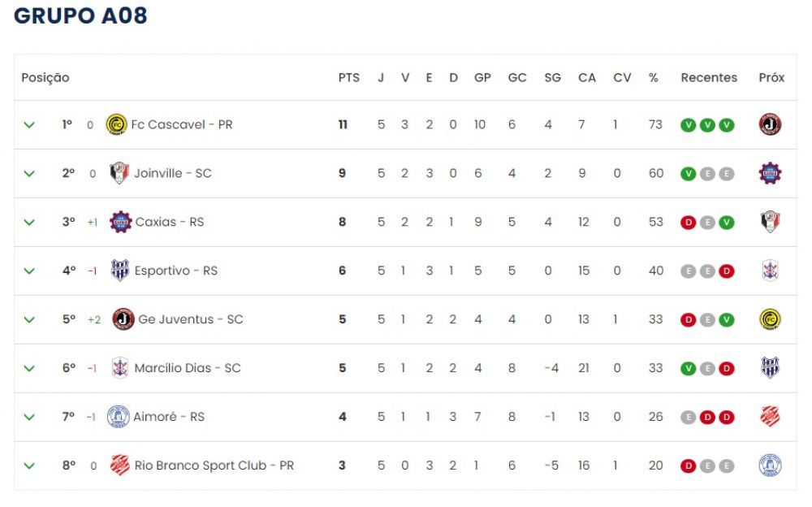Image resolution: width=812 pixels, height=507 pixels.
Task: Expand the Joinville row details chevron
Action: [29, 174]
